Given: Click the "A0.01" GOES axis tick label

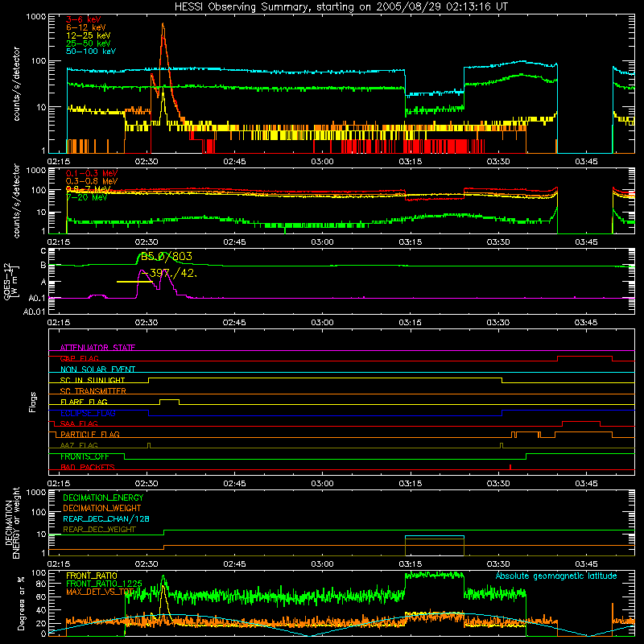Looking at the screenshot, I should coord(34,312).
